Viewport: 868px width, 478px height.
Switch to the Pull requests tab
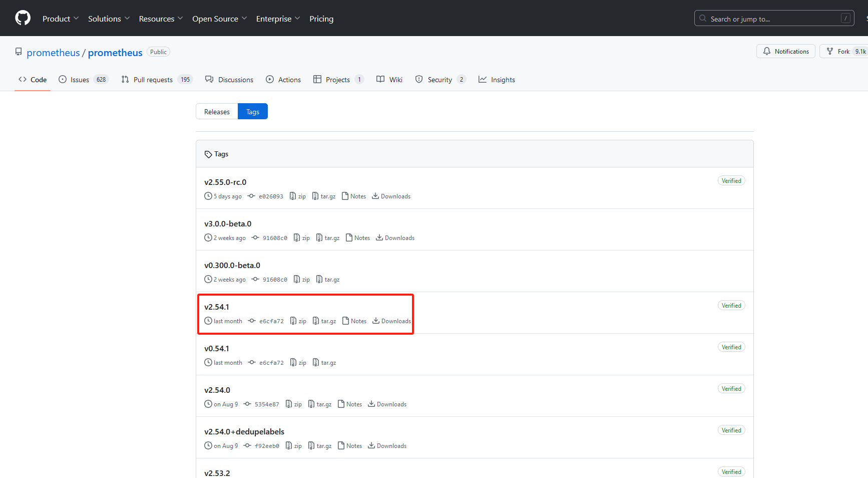tap(157, 80)
